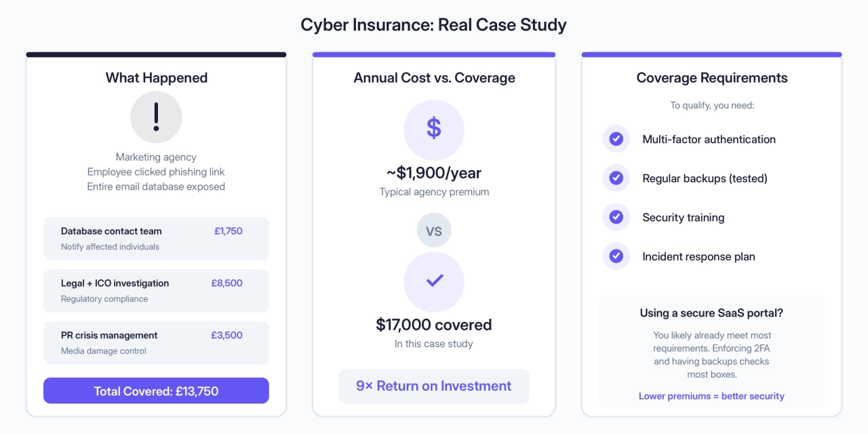Click the 9× Return on Investment button
This screenshot has height=434, width=868.
pyautogui.click(x=434, y=386)
